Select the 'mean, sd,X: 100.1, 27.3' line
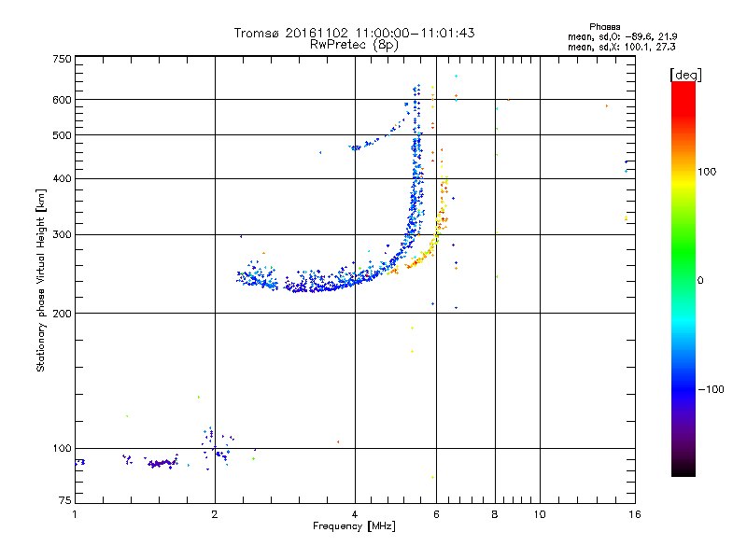 [621, 47]
